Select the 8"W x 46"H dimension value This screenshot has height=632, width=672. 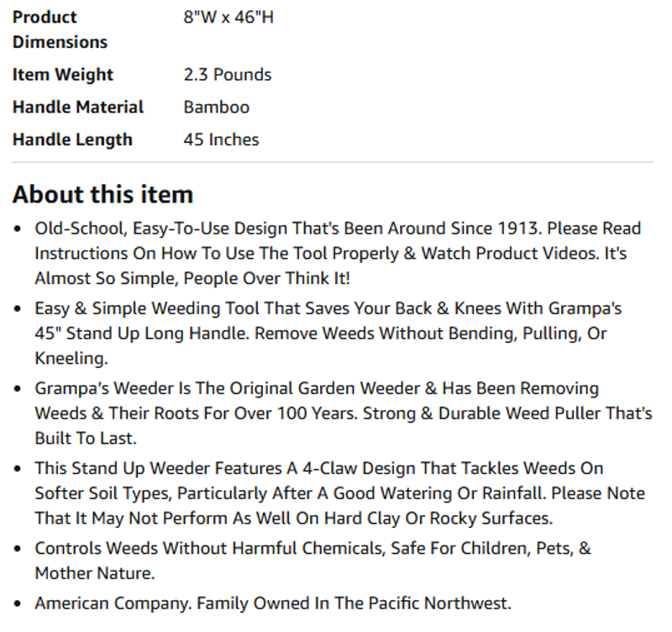click(228, 18)
